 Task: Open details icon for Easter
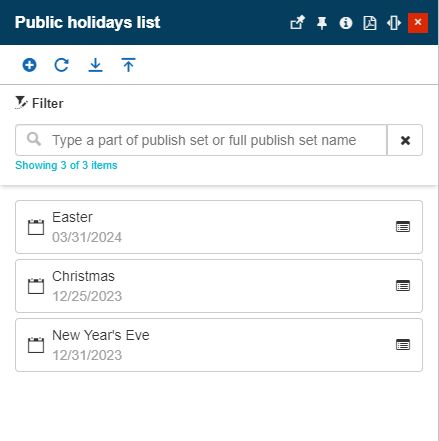coord(403,227)
